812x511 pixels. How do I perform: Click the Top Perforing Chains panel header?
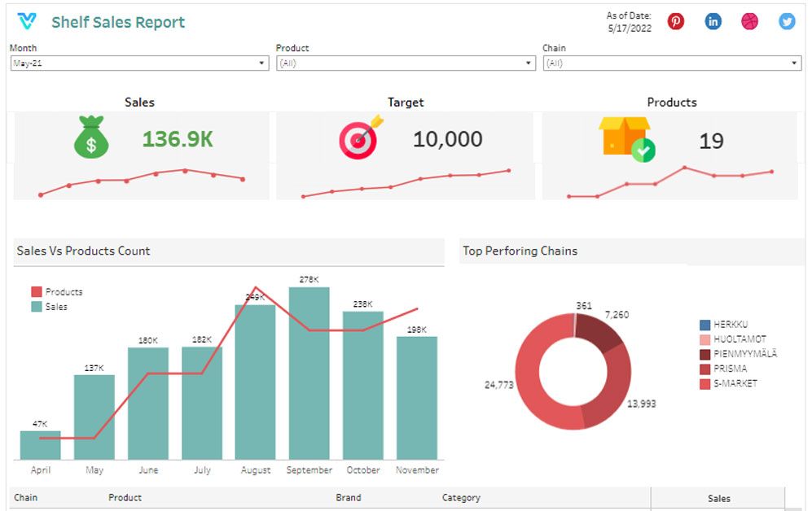pyautogui.click(x=520, y=251)
